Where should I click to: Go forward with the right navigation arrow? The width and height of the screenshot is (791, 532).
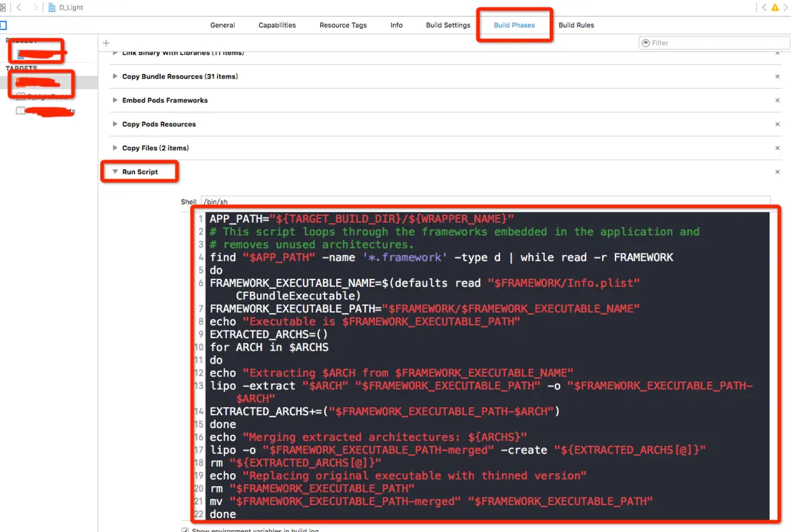click(x=34, y=8)
